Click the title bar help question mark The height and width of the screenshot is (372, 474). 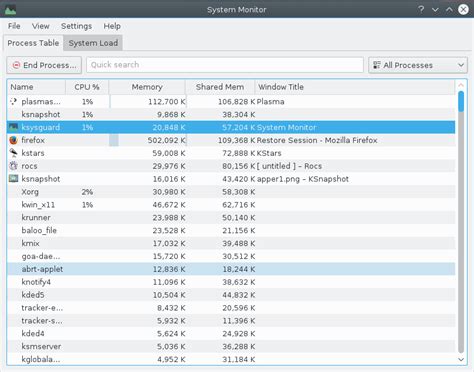click(x=421, y=9)
